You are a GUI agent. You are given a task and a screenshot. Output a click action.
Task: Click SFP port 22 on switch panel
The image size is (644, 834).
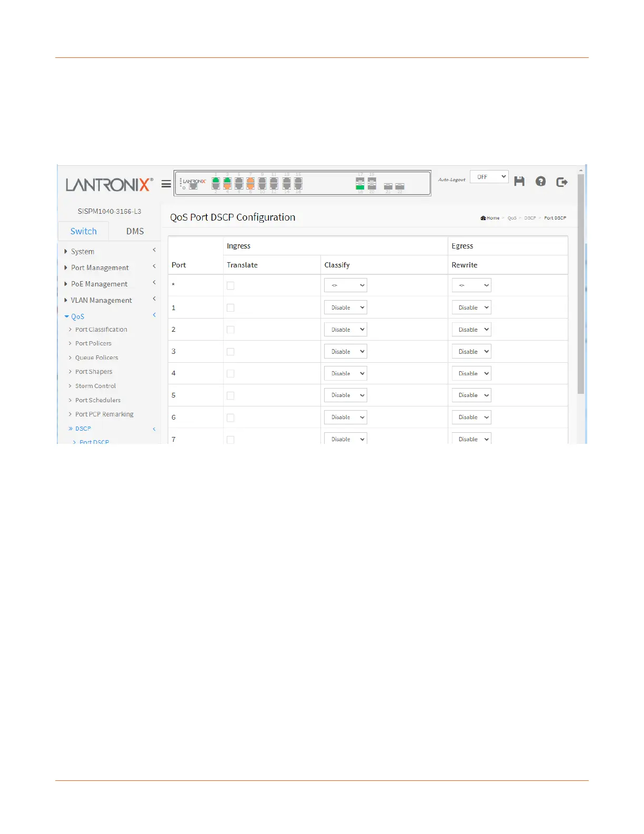[400, 186]
